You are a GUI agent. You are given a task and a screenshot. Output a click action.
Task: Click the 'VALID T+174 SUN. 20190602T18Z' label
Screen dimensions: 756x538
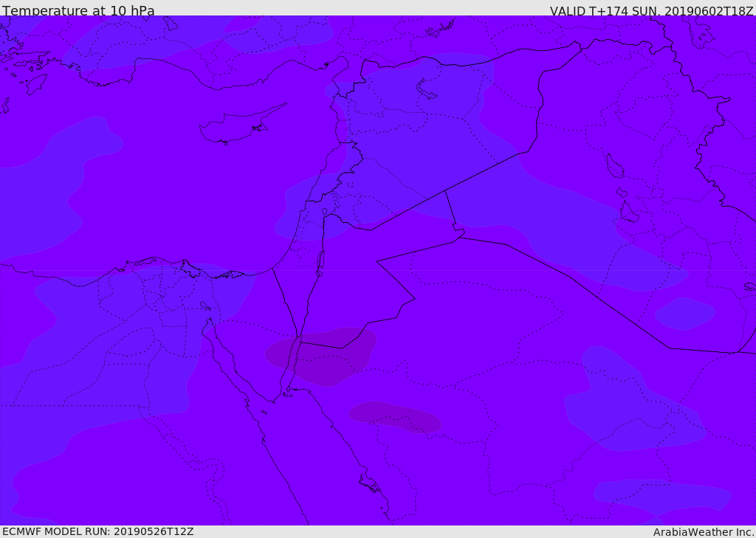point(651,10)
